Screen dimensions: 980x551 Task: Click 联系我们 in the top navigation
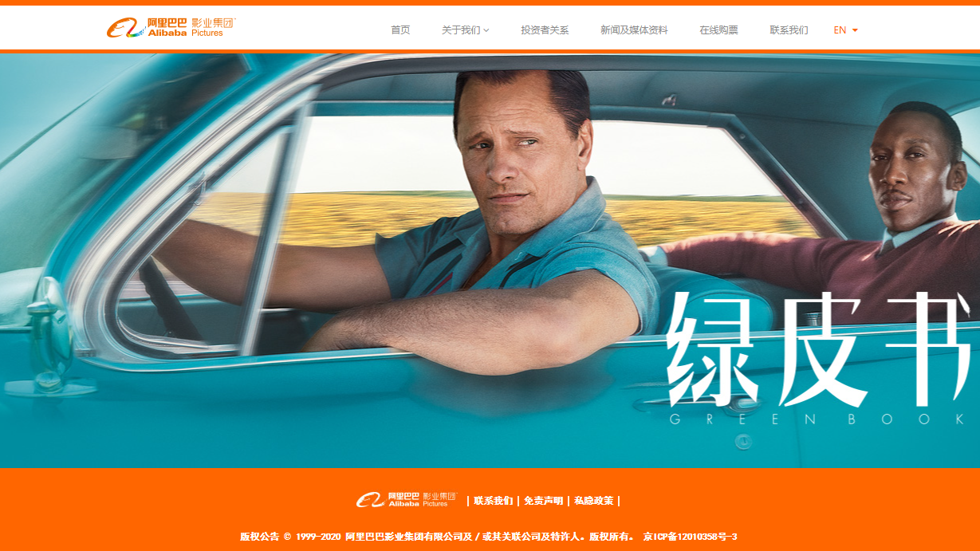(789, 30)
